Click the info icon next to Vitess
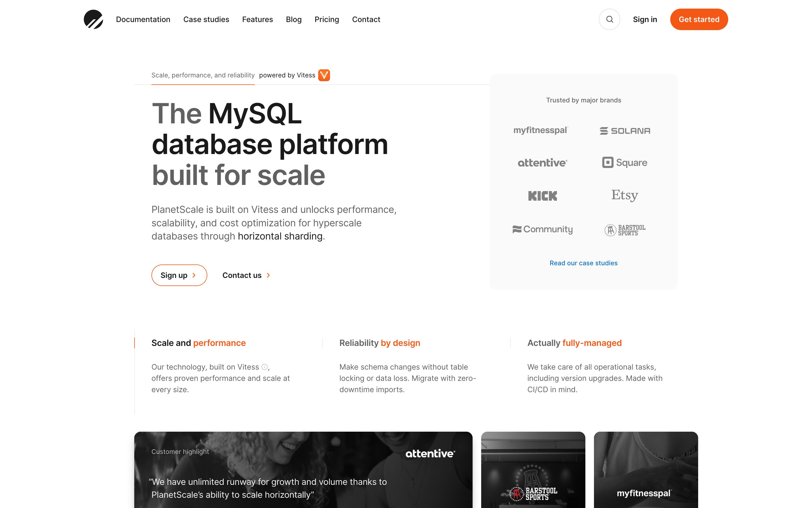 264,367
